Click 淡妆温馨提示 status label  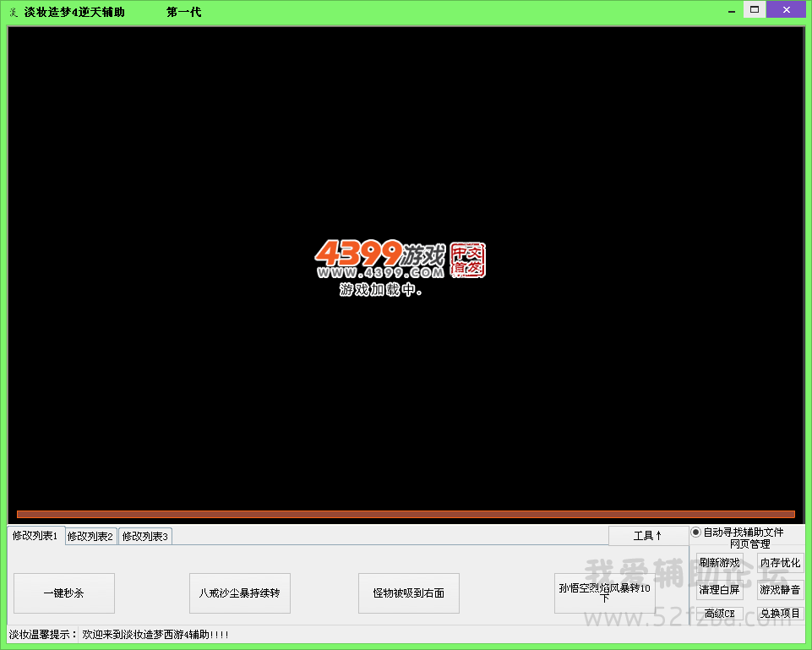tap(42, 635)
